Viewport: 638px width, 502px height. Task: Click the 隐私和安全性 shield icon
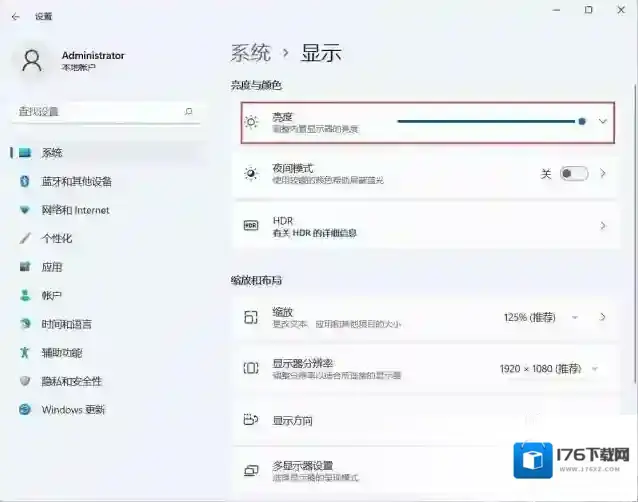pos(25,381)
